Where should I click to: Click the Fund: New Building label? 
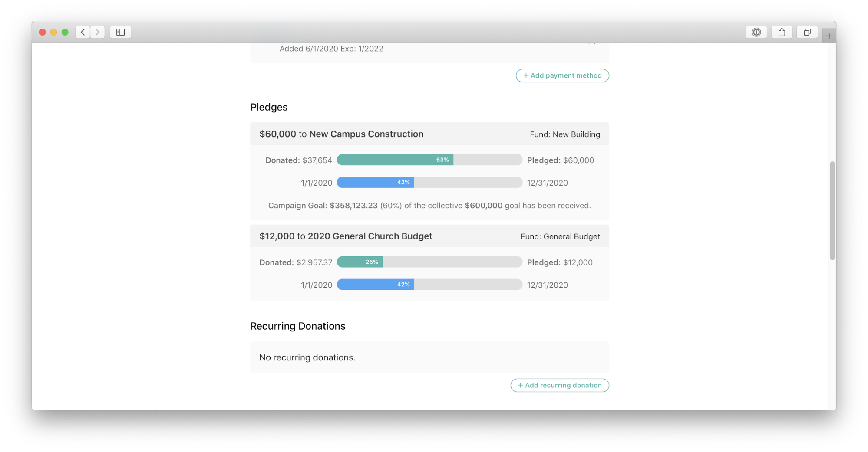pyautogui.click(x=564, y=134)
